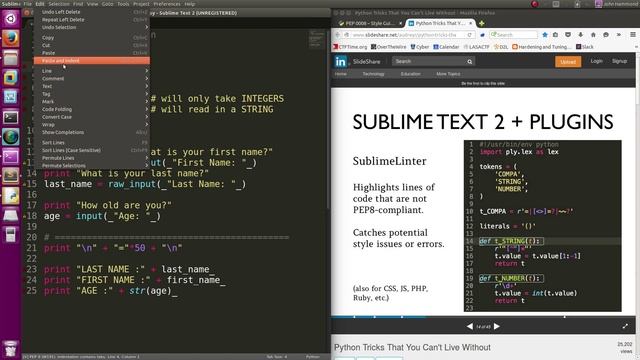The image size is (640, 360).
Task: Close the Python Tricks tab
Action: tap(471, 23)
